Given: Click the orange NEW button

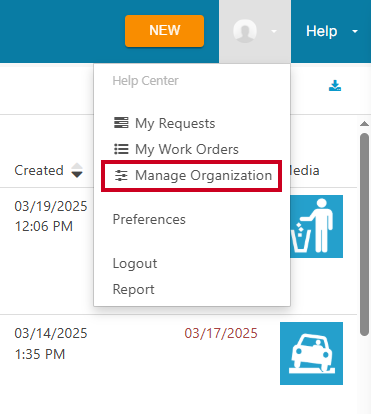Looking at the screenshot, I should pos(164,31).
